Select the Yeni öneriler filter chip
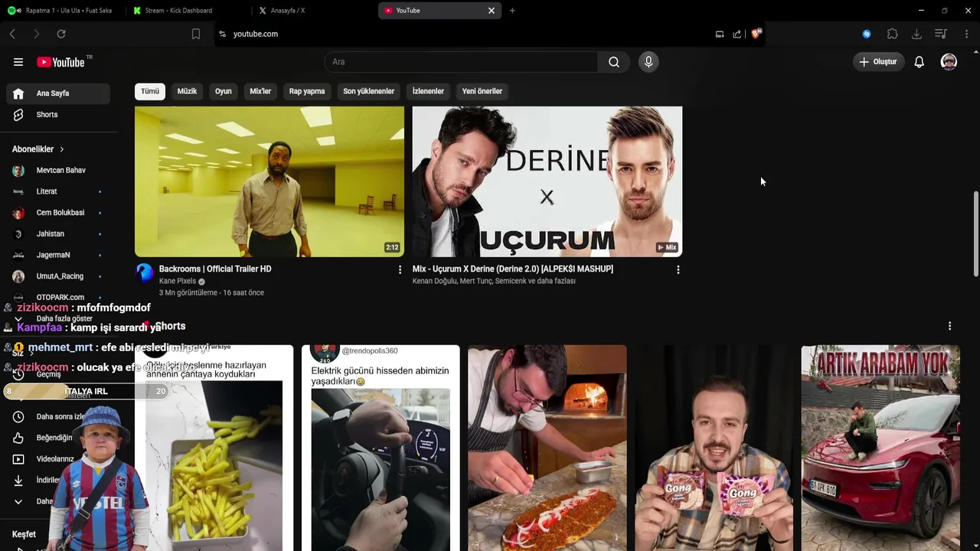 pos(482,91)
